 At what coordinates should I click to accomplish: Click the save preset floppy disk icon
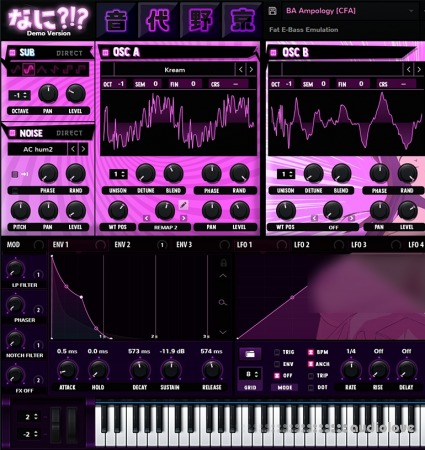click(272, 11)
